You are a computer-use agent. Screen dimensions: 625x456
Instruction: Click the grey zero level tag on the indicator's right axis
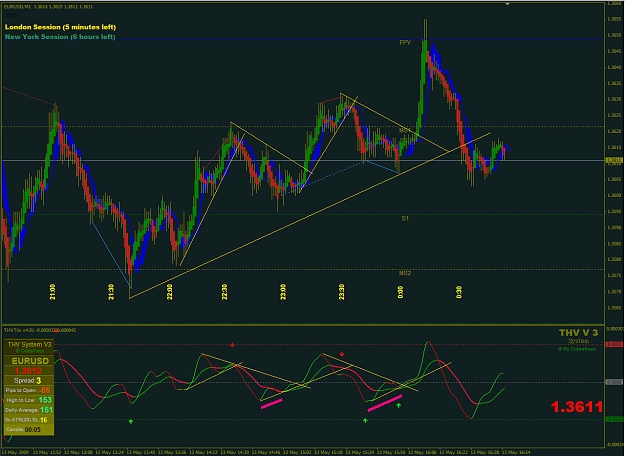click(x=614, y=382)
